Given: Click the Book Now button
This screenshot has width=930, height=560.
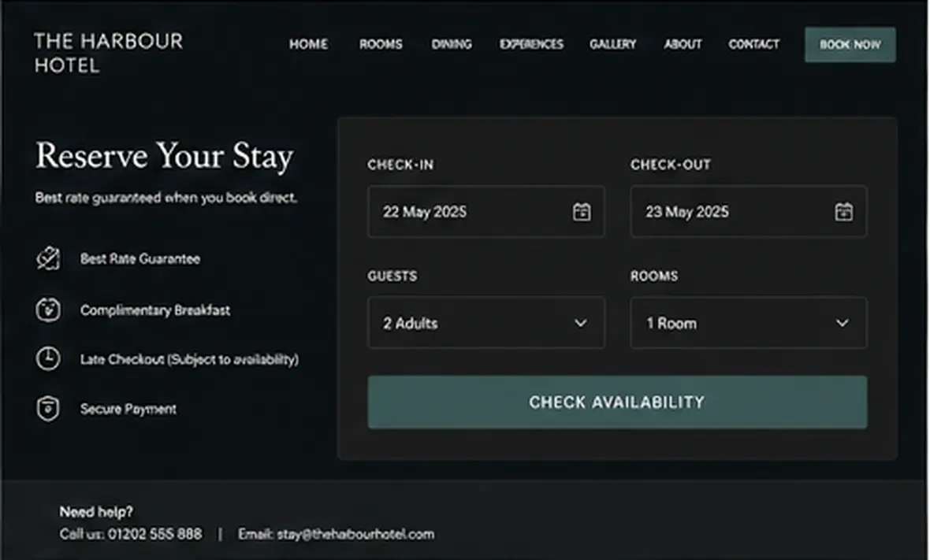Looking at the screenshot, I should click(x=850, y=44).
